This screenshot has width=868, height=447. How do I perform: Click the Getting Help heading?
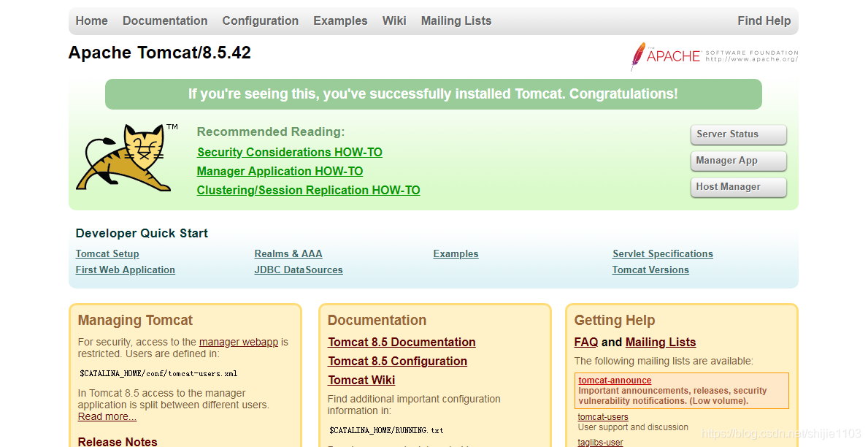(x=615, y=320)
